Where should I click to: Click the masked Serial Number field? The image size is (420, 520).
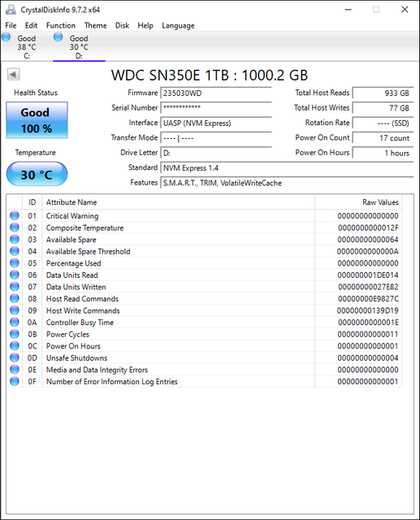point(216,108)
